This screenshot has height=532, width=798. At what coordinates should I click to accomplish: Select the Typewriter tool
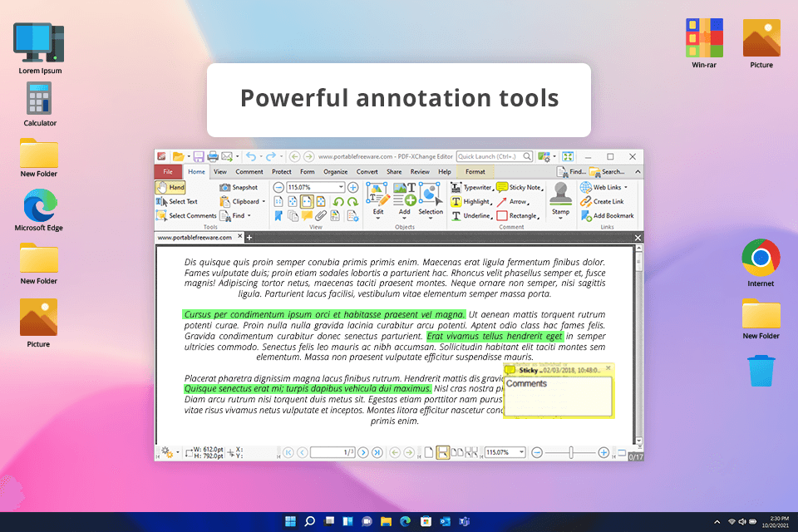(472, 187)
